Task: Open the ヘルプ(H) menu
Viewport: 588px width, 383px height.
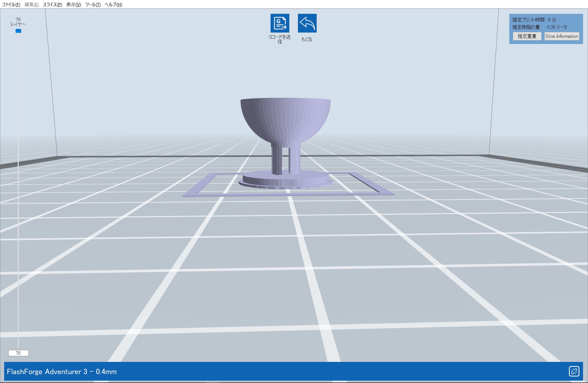Action: click(x=113, y=4)
